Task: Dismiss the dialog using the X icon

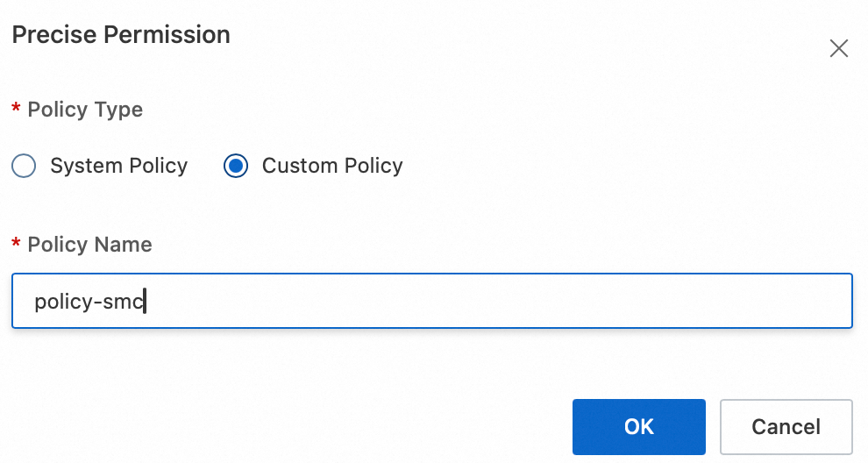Action: click(x=839, y=49)
